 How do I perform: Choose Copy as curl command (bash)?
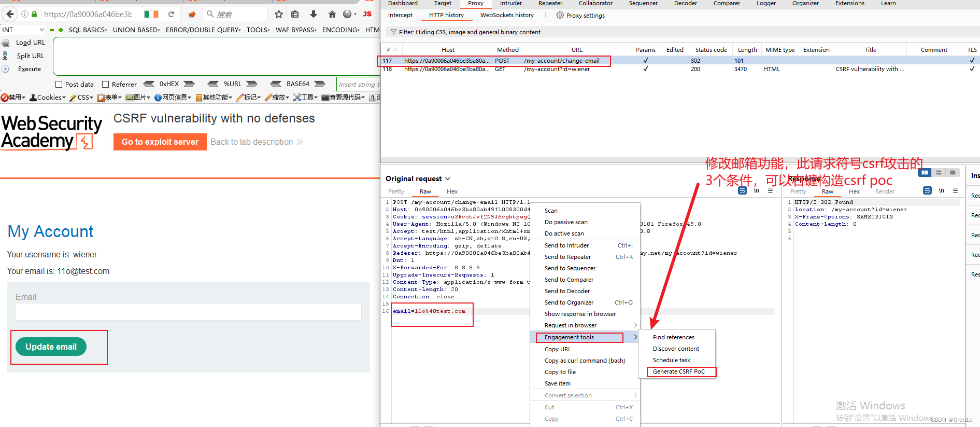pos(585,361)
